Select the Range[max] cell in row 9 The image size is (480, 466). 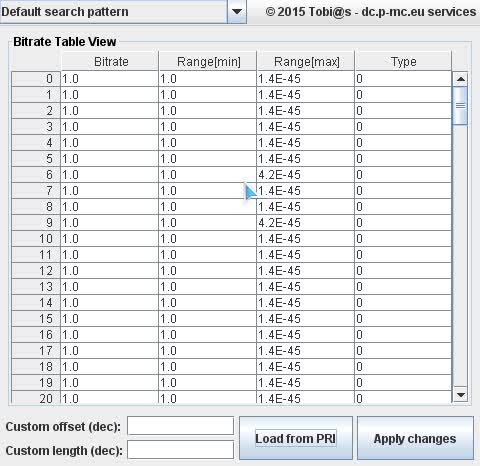(306, 223)
